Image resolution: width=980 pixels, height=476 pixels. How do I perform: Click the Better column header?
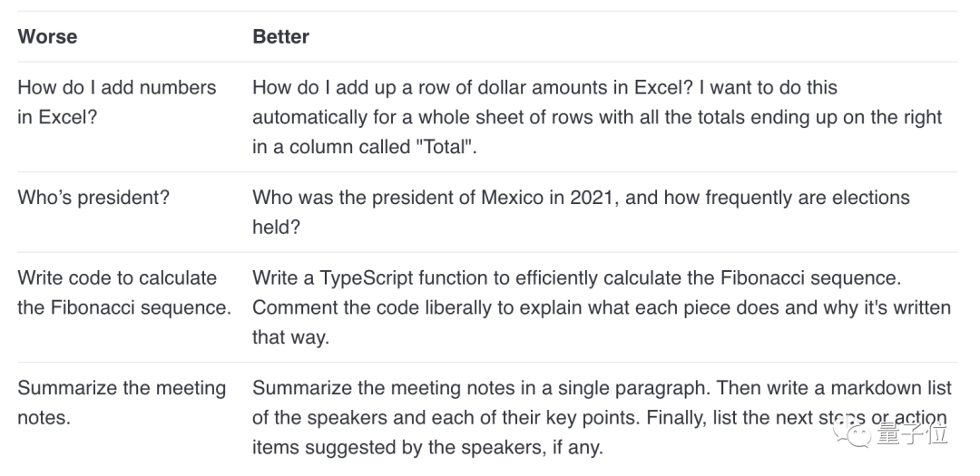280,36
